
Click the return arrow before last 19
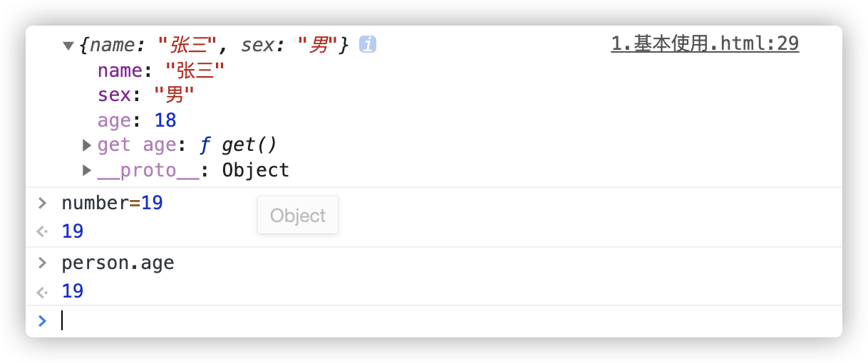tap(42, 291)
